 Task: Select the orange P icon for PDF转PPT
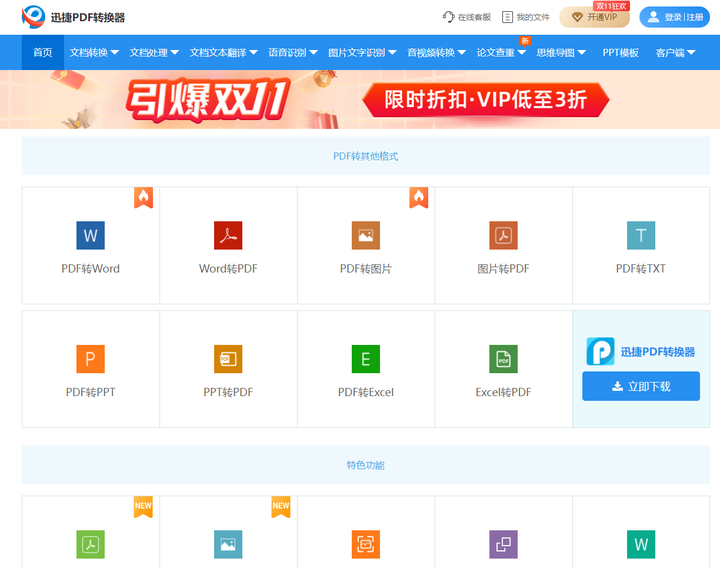(90, 359)
